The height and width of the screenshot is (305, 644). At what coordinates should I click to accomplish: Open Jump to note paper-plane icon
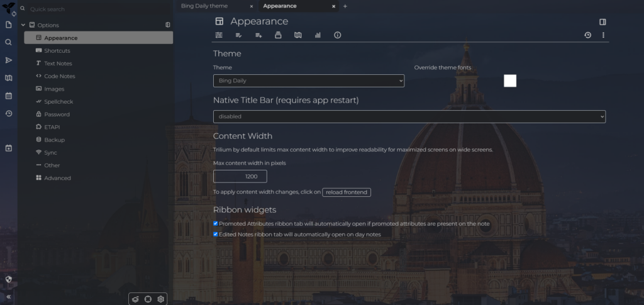pos(8,60)
